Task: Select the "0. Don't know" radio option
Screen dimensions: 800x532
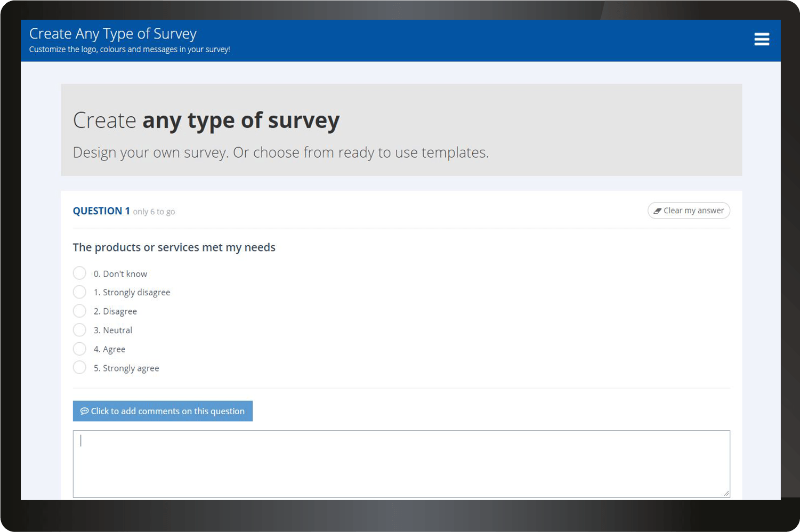Action: coord(79,273)
